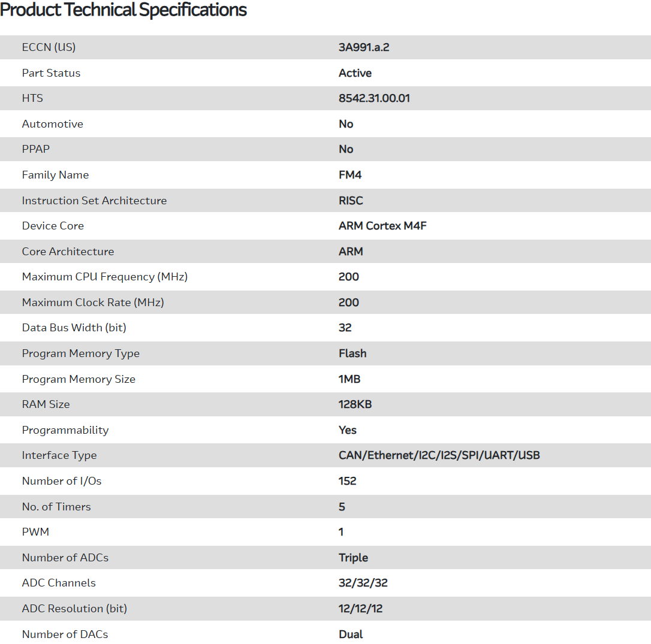Click the Maximum CPU Frequency label
Image resolution: width=651 pixels, height=644 pixels.
pos(104,277)
